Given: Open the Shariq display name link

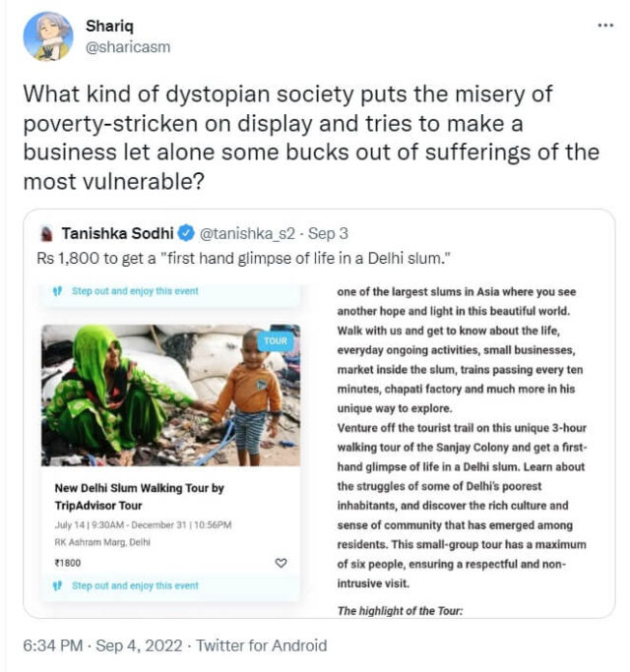Looking at the screenshot, I should coord(105,26).
